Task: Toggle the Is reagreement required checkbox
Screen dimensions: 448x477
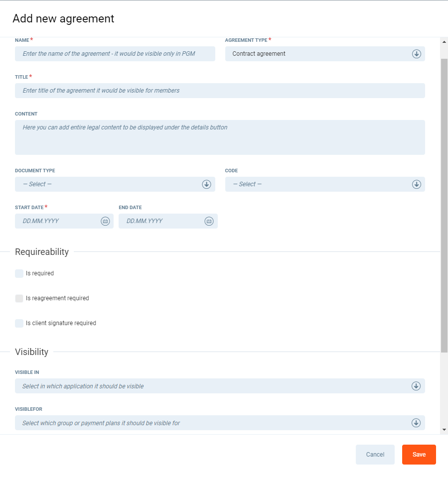Action: pos(19,298)
